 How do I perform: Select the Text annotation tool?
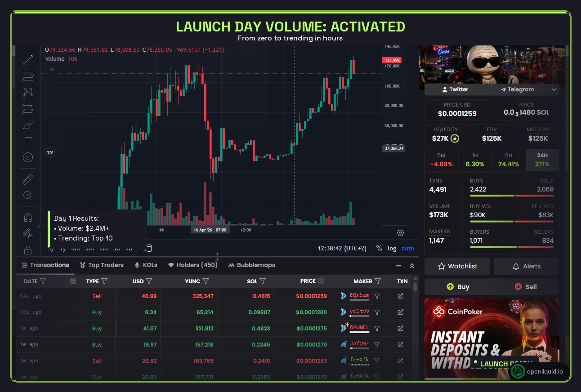click(x=27, y=141)
